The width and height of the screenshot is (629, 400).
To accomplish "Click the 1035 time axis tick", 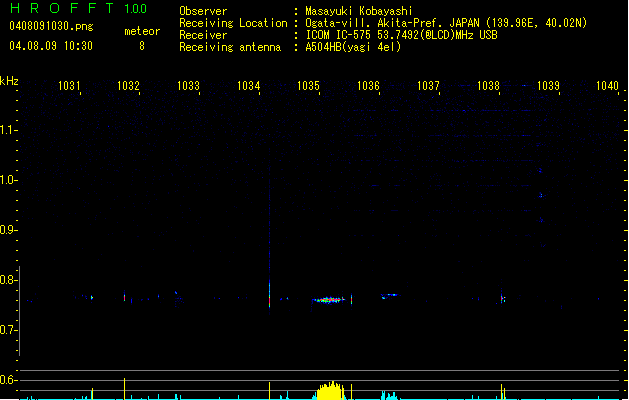I will tap(308, 86).
